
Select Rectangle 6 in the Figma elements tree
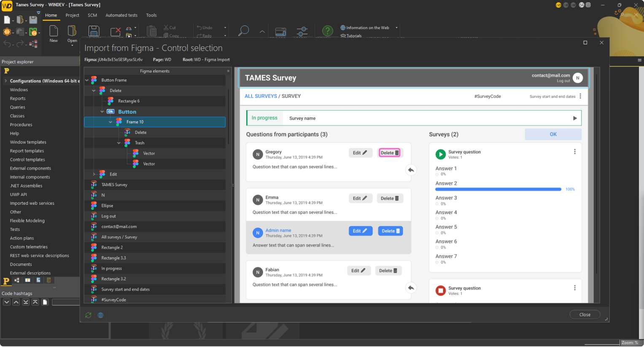[129, 101]
